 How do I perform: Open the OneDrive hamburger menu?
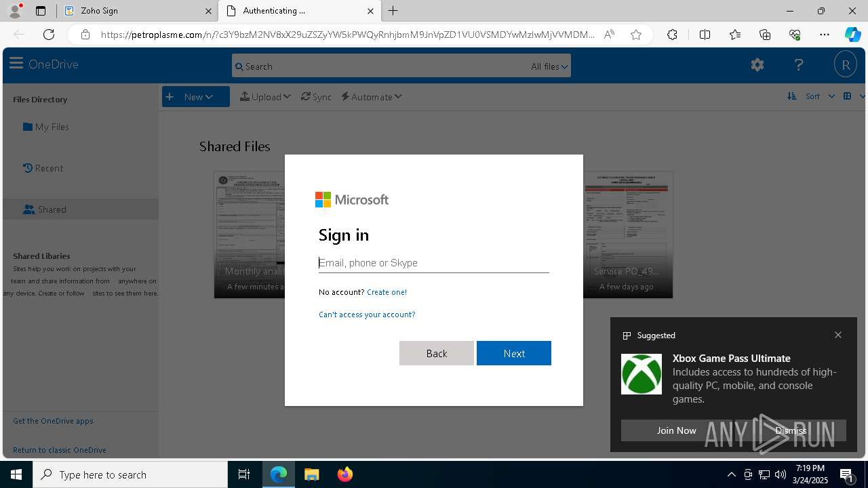16,64
